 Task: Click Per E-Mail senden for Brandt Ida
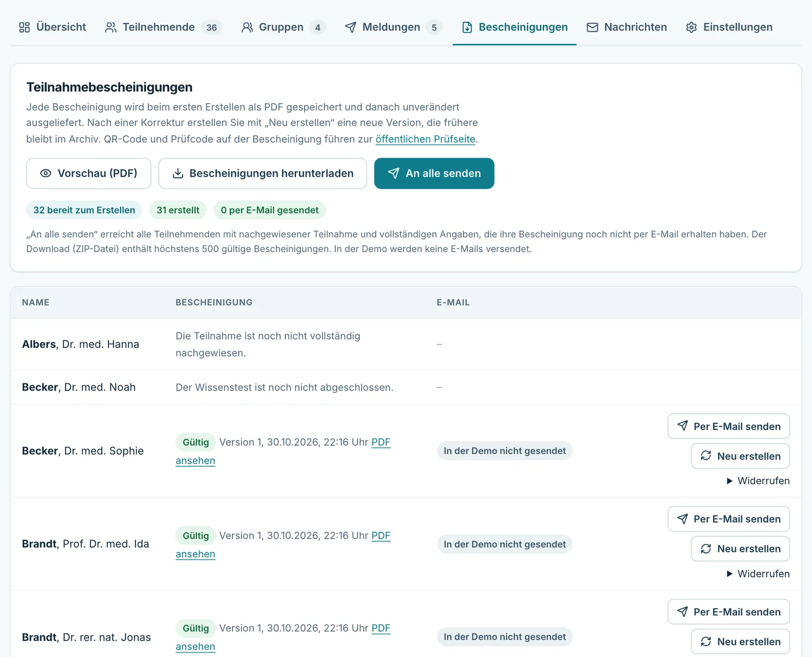[x=729, y=519]
